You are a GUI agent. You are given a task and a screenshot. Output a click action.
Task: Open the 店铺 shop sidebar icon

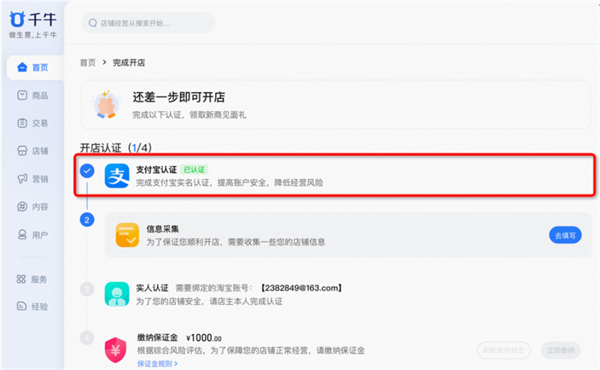(x=22, y=151)
